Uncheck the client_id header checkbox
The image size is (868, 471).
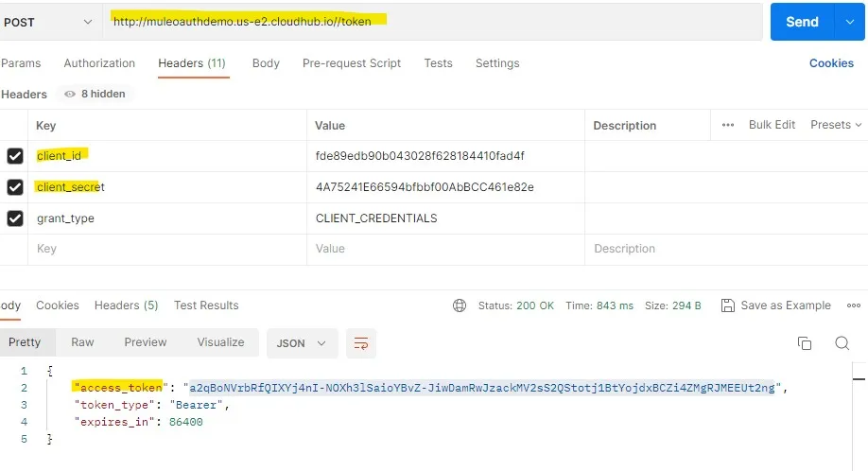coord(15,156)
